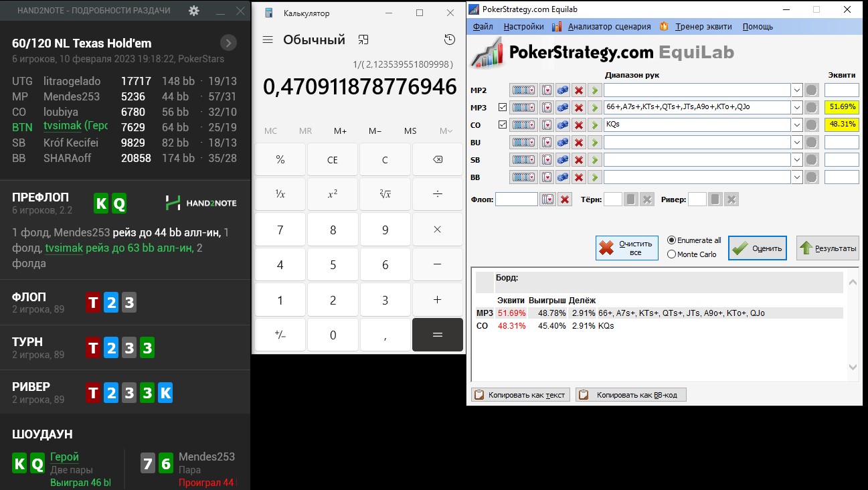Clear MP2 range with red X
Viewport: 868px width, 490px height.
(x=579, y=90)
